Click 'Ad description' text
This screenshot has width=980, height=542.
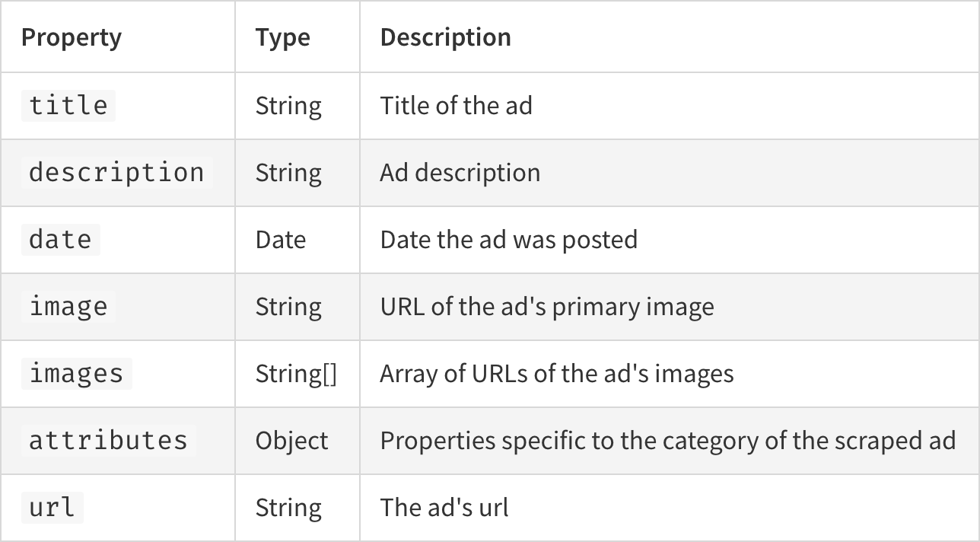pos(460,173)
